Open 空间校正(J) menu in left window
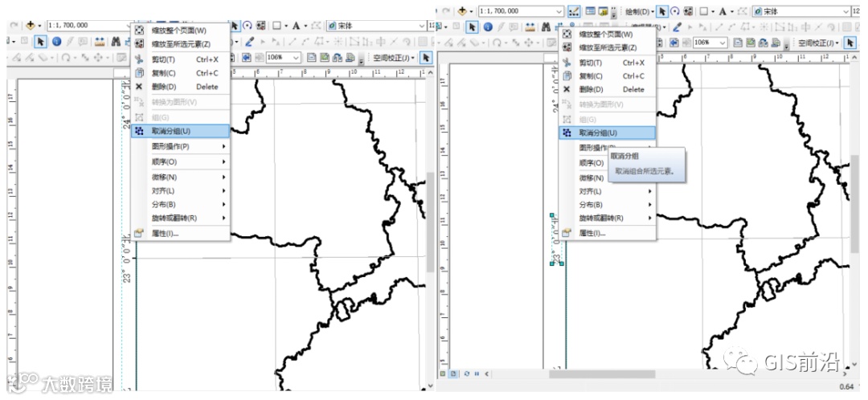 (x=394, y=58)
